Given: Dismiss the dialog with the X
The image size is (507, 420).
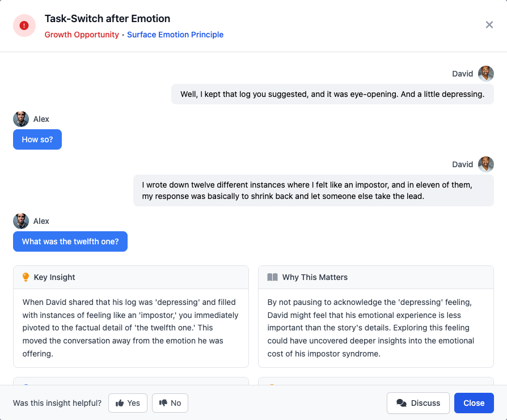Looking at the screenshot, I should tap(489, 24).
